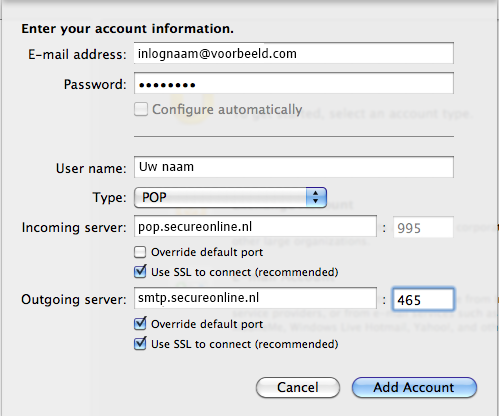Uncheck Override default port under Outgoing server
Screen dimensions: 499x416
point(140,324)
